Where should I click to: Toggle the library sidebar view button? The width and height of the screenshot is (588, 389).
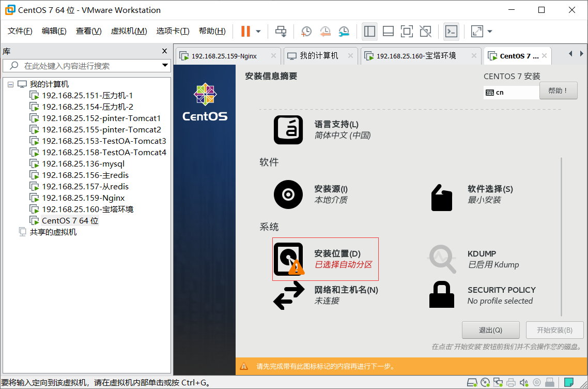[369, 31]
